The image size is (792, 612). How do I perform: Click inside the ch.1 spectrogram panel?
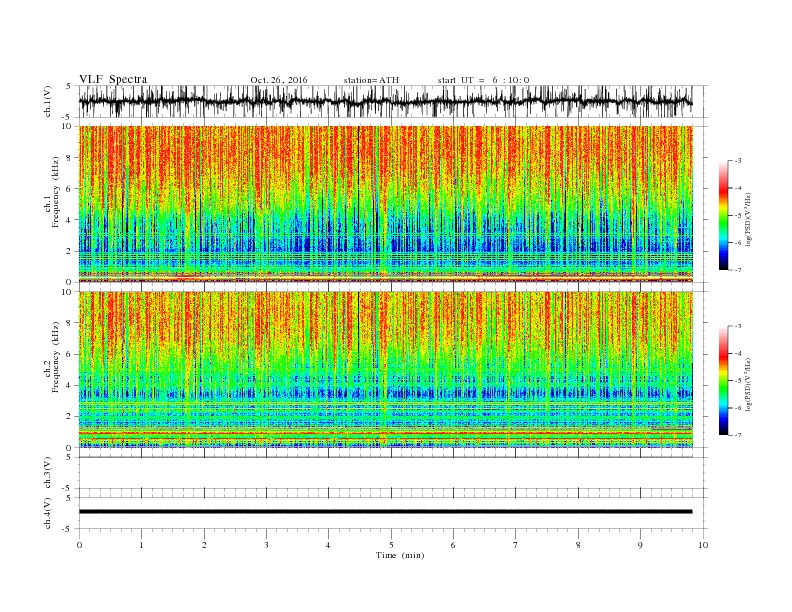pyautogui.click(x=386, y=204)
